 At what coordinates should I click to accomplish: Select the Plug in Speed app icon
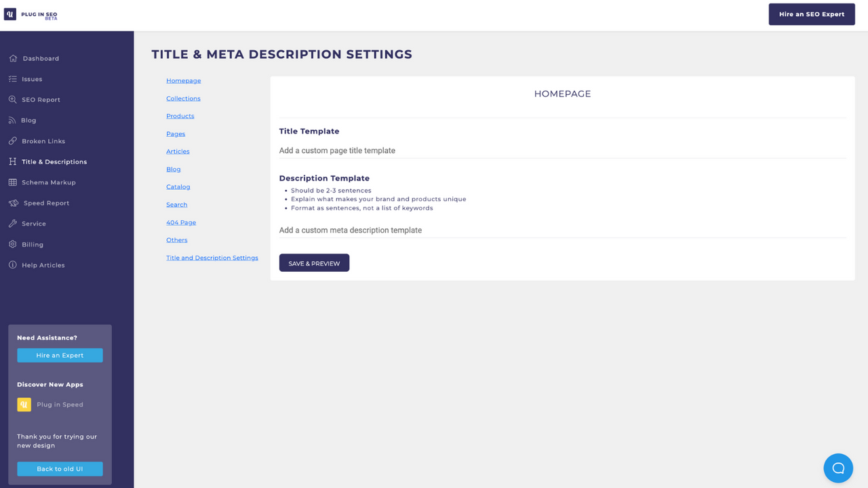(x=23, y=404)
